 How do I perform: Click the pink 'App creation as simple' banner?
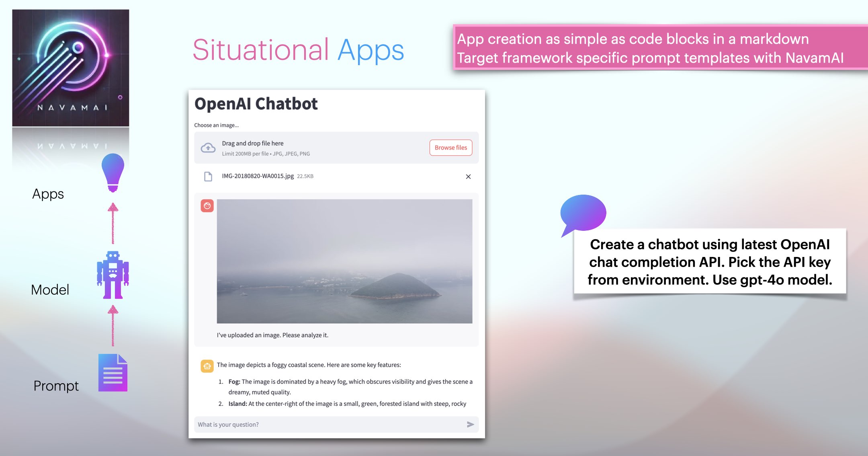pyautogui.click(x=660, y=48)
